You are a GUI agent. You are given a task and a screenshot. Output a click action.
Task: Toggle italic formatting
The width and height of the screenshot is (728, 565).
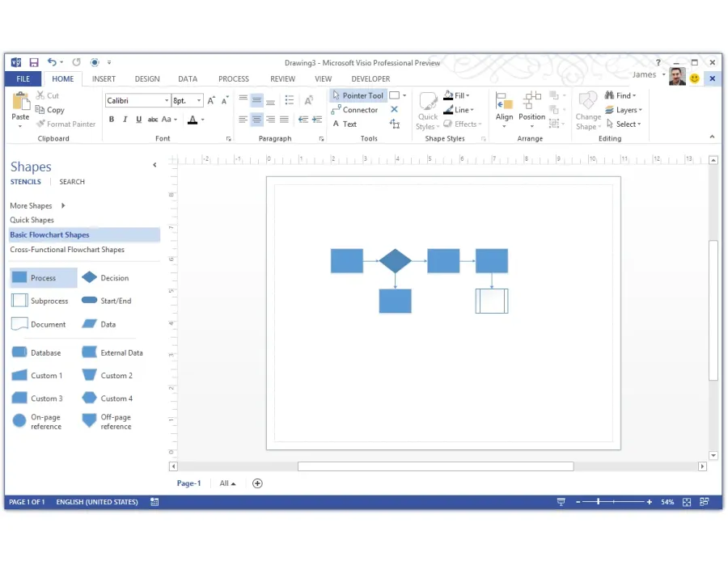(125, 120)
